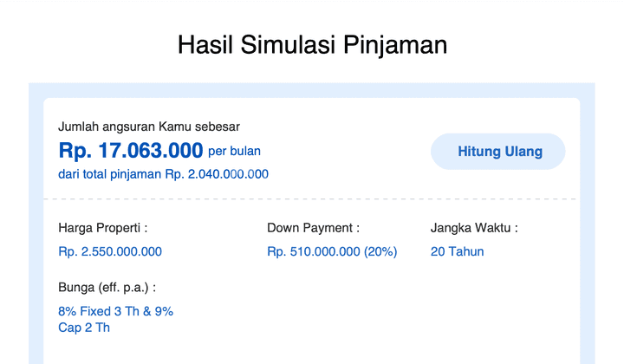624x364 pixels.
Task: Select the Rp. 510.000.000 down payment value
Action: click(x=314, y=251)
